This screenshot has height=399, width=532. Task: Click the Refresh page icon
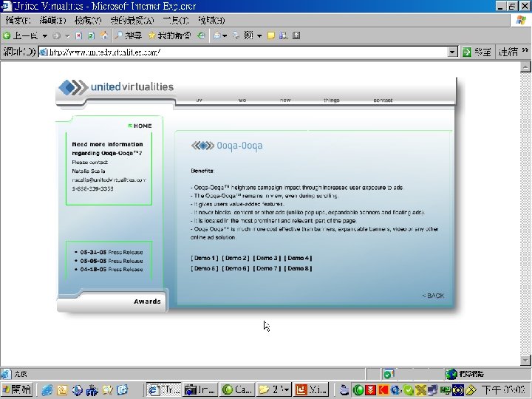[x=91, y=35]
